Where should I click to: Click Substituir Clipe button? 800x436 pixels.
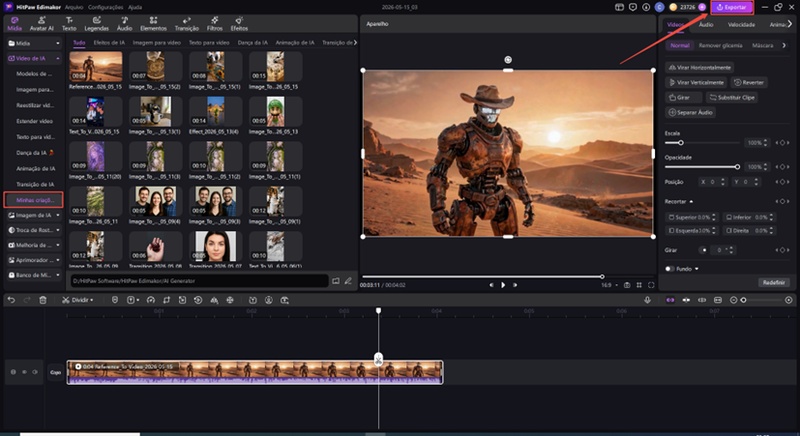pyautogui.click(x=732, y=97)
